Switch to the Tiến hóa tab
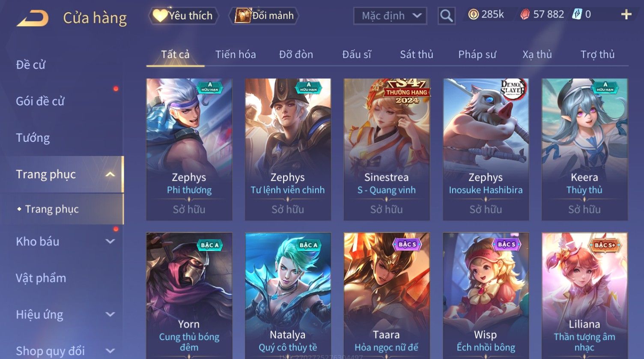Viewport: 644px width, 359px height. pos(236,54)
